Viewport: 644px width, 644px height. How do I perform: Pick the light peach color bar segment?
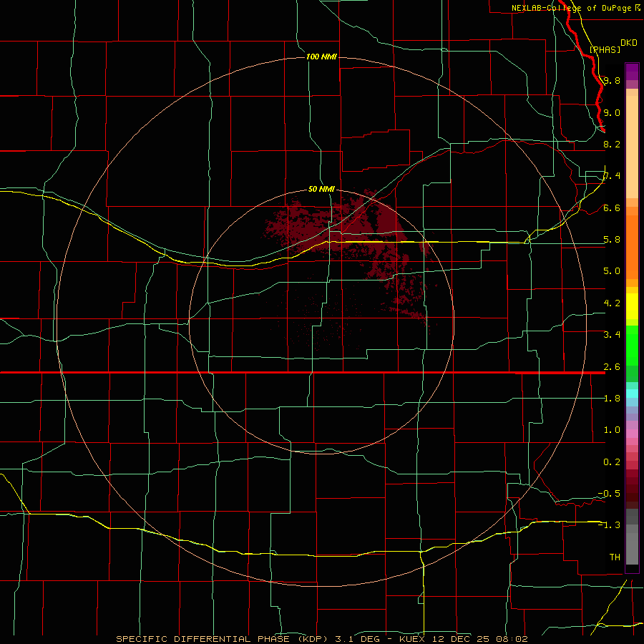pos(632,148)
